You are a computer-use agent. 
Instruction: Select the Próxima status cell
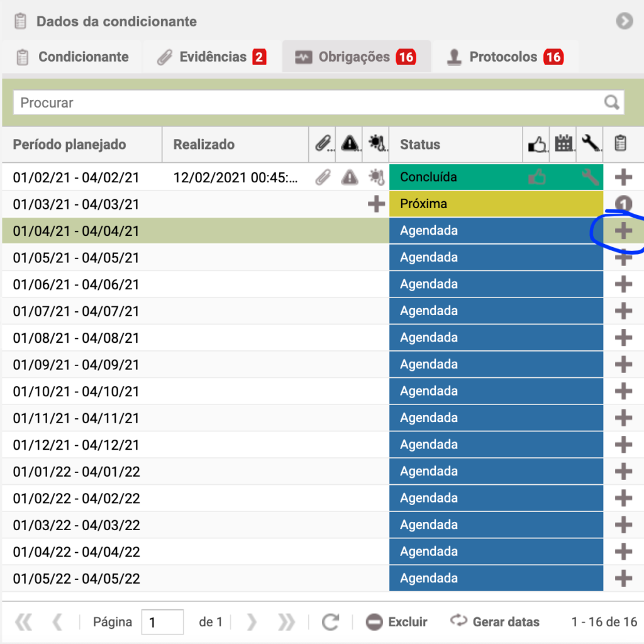[455, 204]
